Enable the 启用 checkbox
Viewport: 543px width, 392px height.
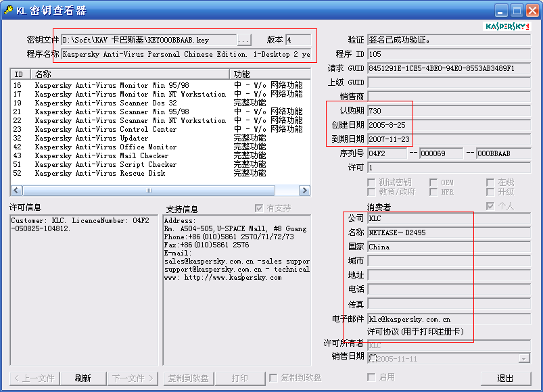pyautogui.click(x=371, y=377)
